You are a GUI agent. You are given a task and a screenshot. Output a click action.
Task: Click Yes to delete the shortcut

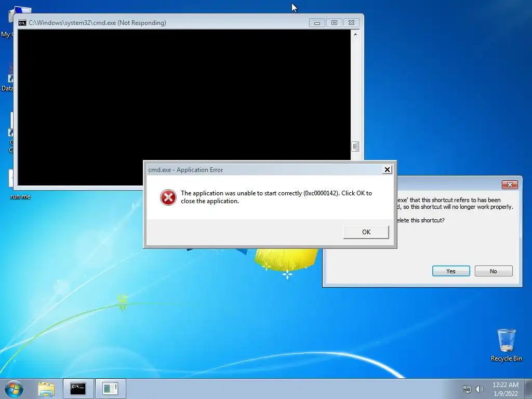pyautogui.click(x=451, y=271)
